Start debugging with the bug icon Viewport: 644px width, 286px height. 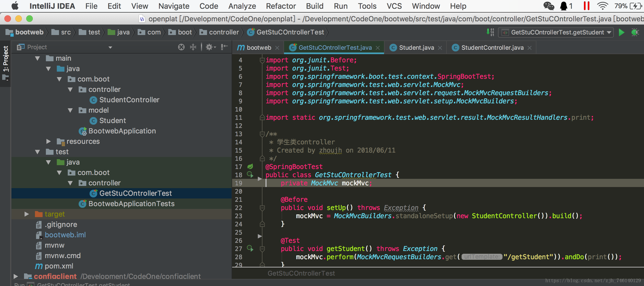click(x=635, y=32)
